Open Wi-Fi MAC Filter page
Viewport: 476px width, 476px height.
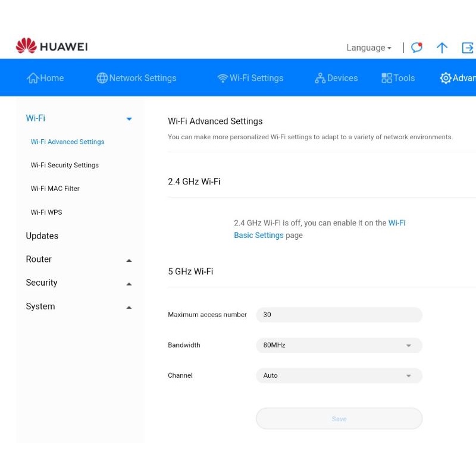(x=55, y=189)
